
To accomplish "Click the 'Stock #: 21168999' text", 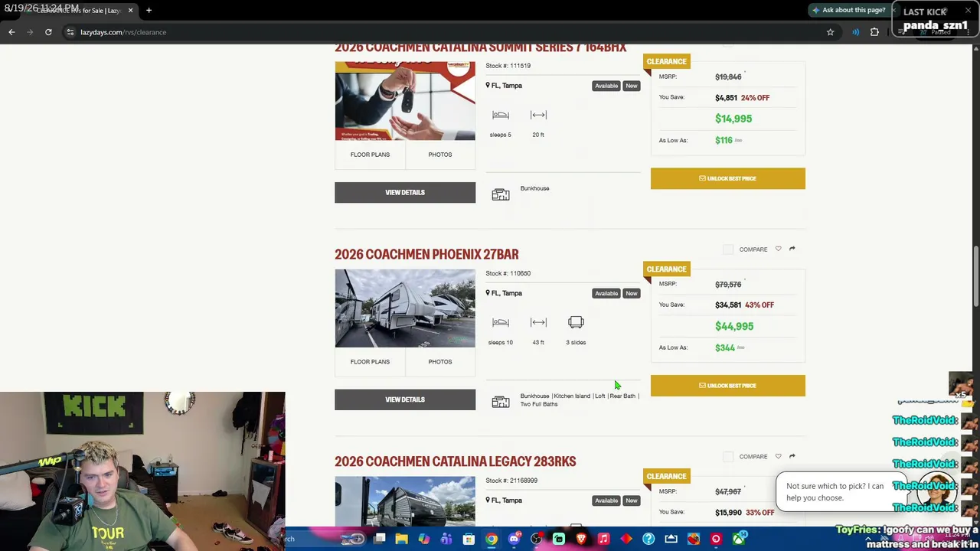I will [x=511, y=481].
